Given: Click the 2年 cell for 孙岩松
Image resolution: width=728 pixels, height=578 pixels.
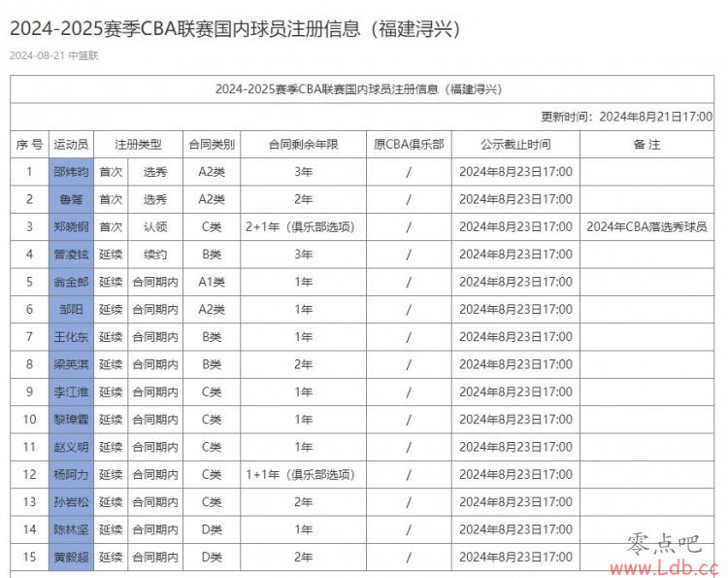Looking at the screenshot, I should 303,502.
